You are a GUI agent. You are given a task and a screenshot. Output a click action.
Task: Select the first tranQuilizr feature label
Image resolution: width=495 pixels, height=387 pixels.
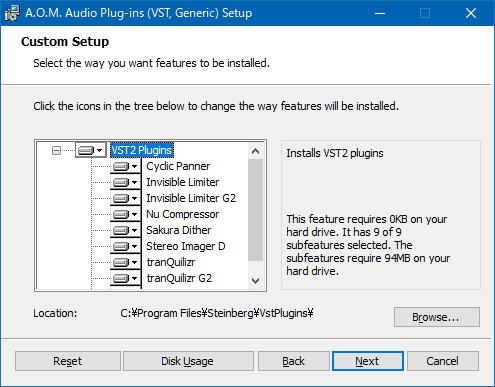[171, 262]
